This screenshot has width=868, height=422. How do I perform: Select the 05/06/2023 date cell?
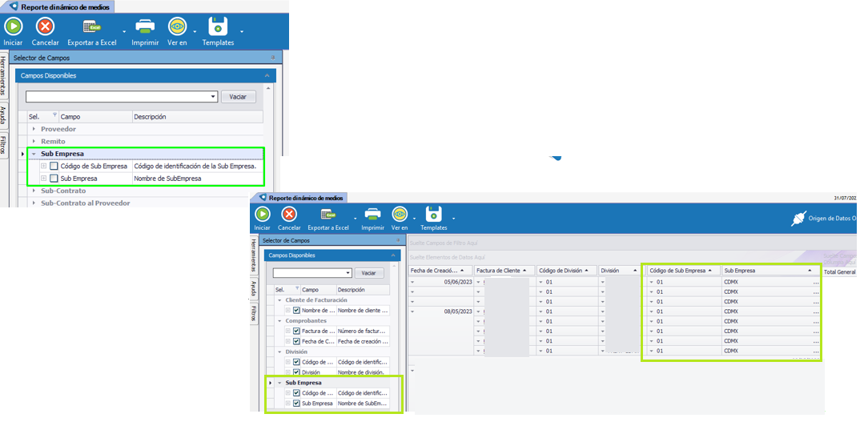click(x=440, y=282)
